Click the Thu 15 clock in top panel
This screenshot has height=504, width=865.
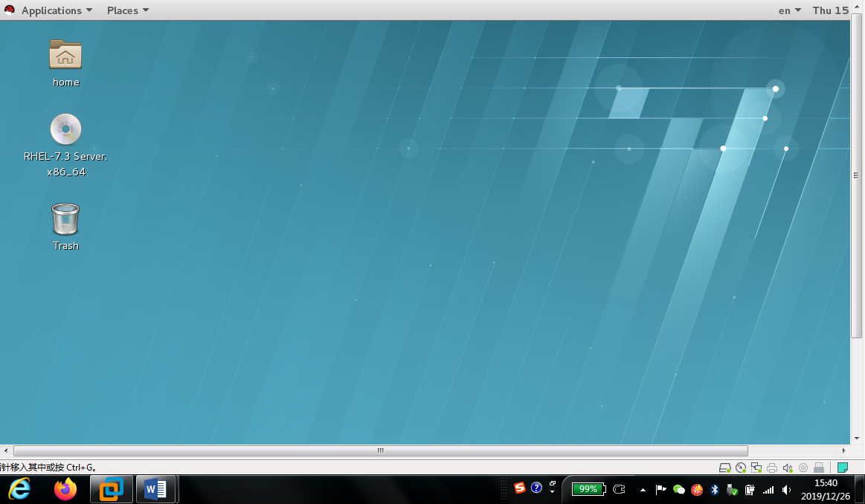coord(830,10)
